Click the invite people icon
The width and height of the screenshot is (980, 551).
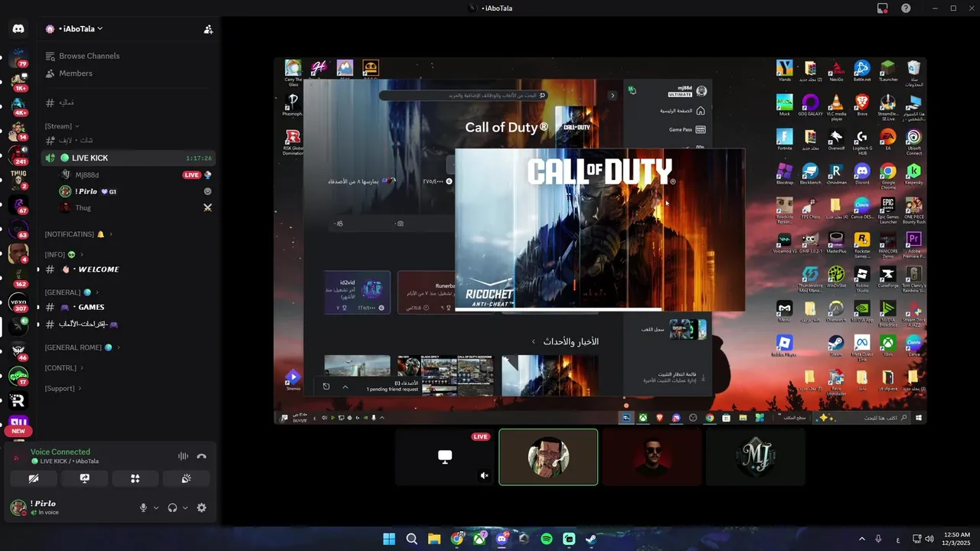point(208,29)
